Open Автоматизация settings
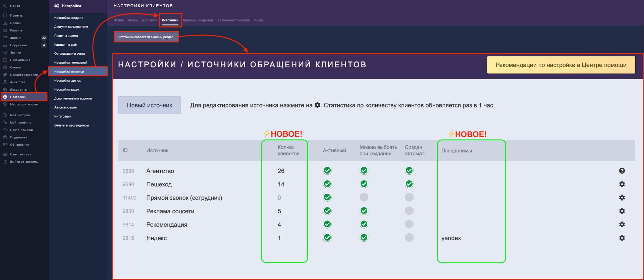Screen dimensions: 644x280 [65, 107]
